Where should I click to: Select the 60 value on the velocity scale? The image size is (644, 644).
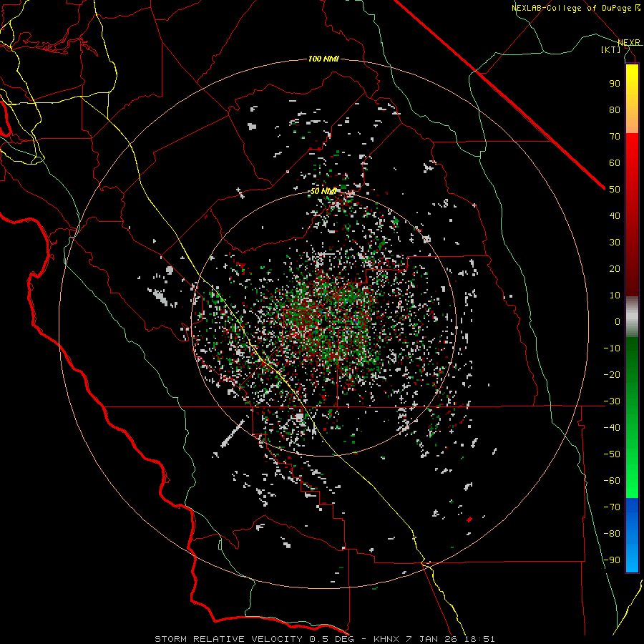pyautogui.click(x=615, y=163)
